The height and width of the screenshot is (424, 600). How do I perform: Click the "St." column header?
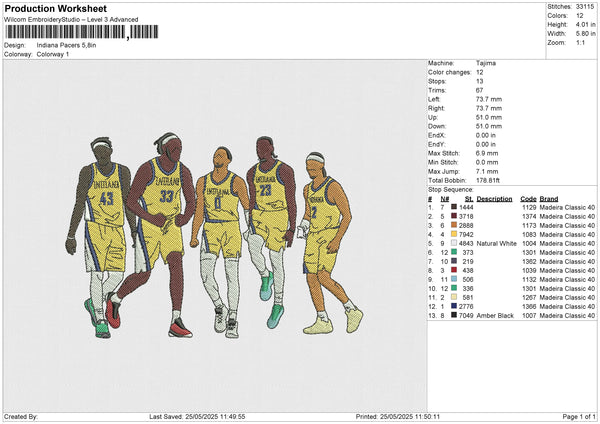coord(469,199)
